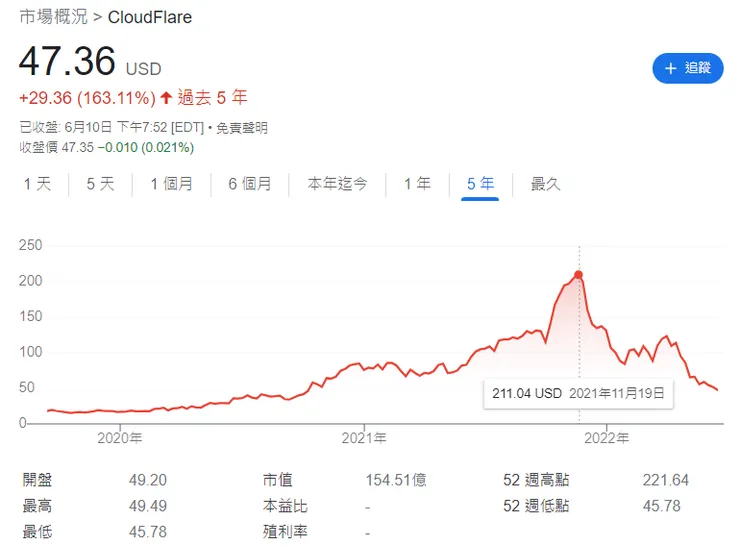740x547 pixels.
Task: Click the 2021年 axis label
Action: 364,438
